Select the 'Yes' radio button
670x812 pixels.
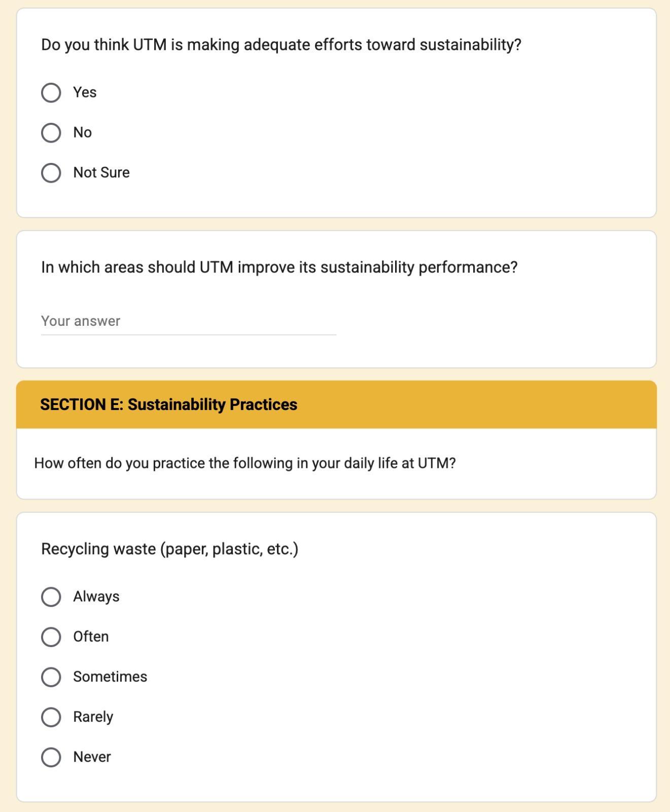[51, 93]
